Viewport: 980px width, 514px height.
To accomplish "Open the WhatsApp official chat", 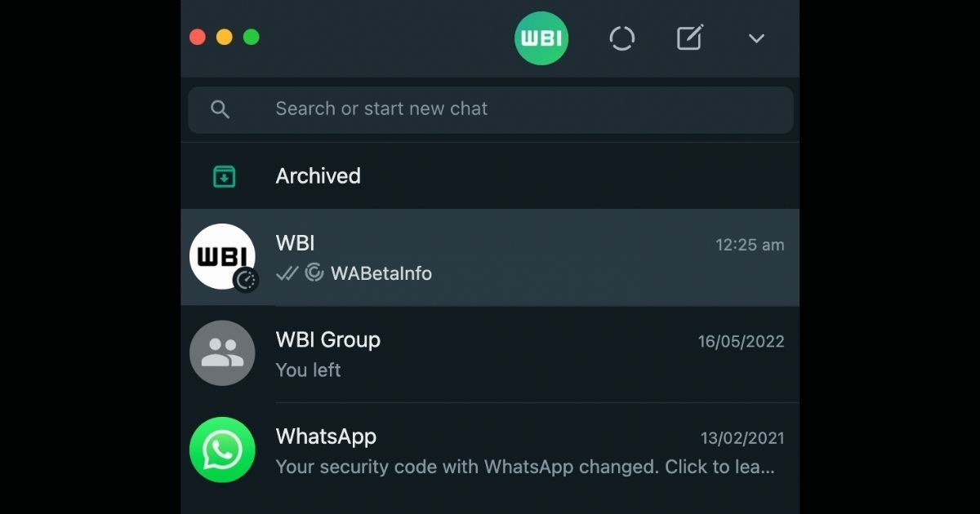I will pos(490,450).
